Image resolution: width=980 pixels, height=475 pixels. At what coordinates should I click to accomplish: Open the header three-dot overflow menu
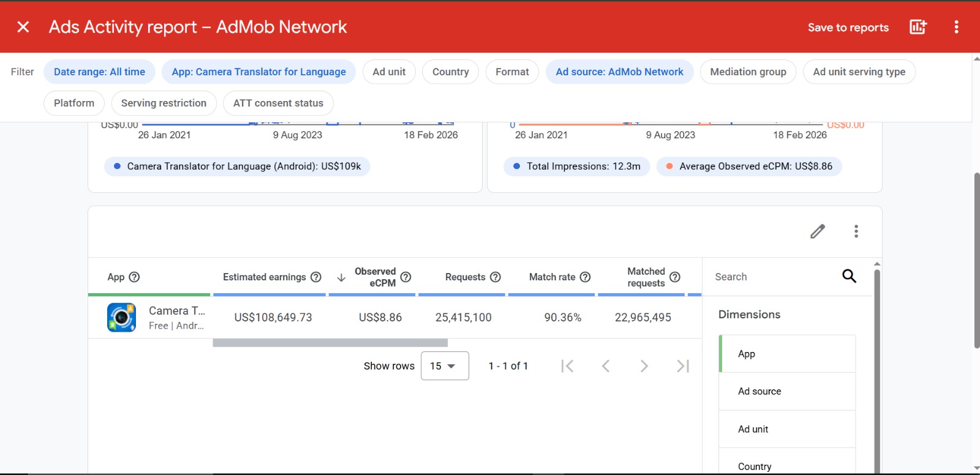coord(956,27)
